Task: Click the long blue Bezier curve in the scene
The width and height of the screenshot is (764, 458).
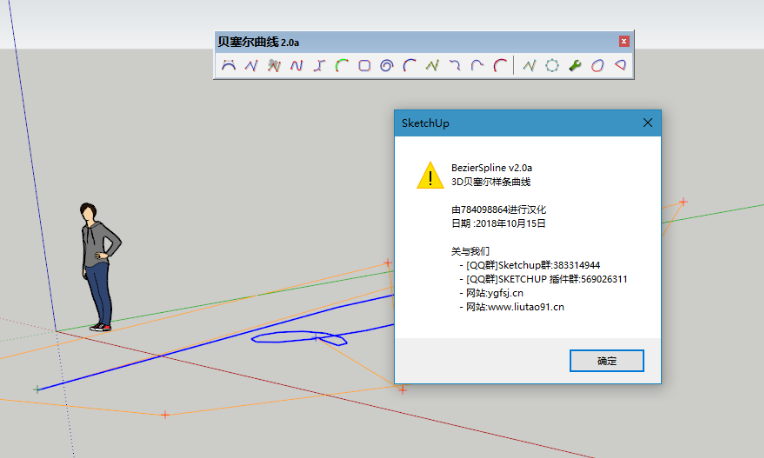Action: click(214, 343)
